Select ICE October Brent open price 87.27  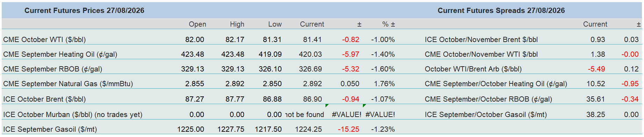tap(195, 99)
